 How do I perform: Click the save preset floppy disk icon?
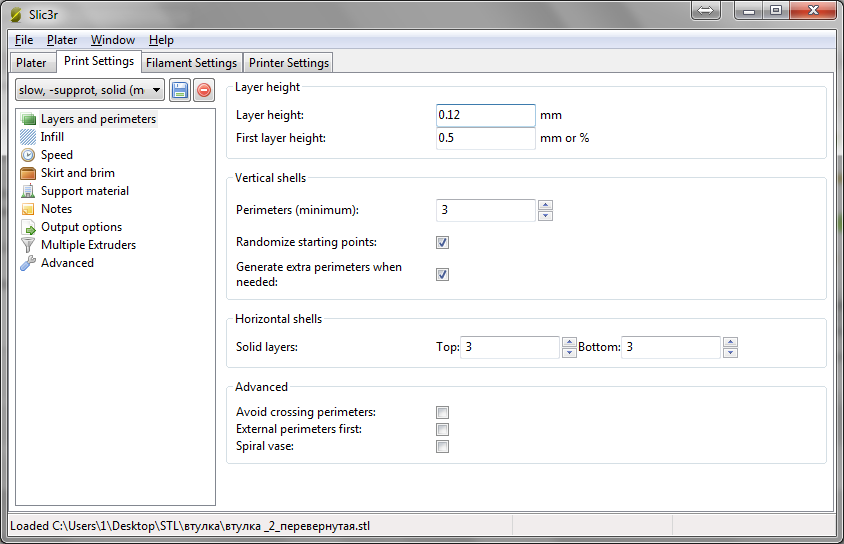(180, 90)
